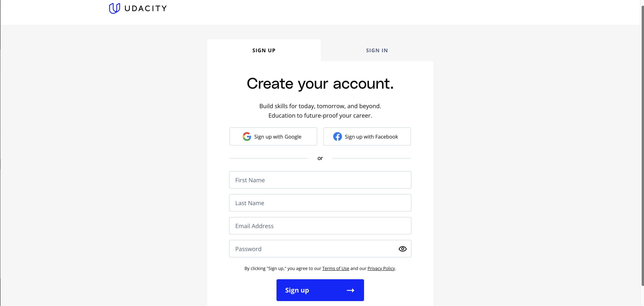Click the UDACITY wordmark text
Screen dimensions: 644x306
(146, 9)
